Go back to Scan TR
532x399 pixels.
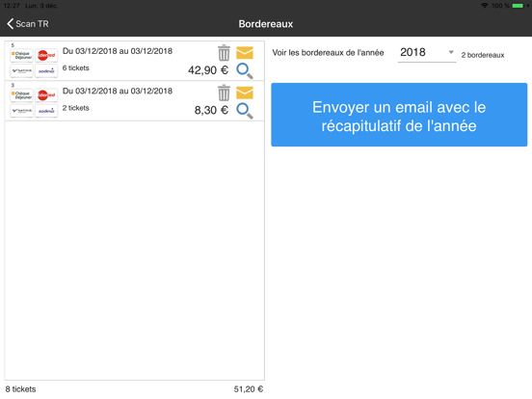tap(28, 24)
